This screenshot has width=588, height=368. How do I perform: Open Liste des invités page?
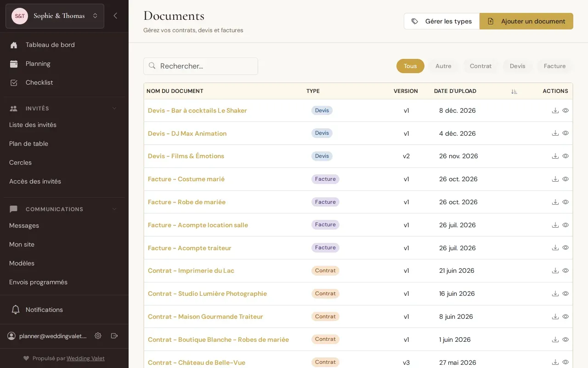[33, 125]
